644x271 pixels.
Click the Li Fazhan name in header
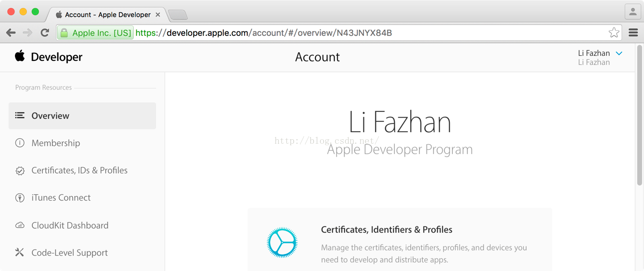coord(594,53)
